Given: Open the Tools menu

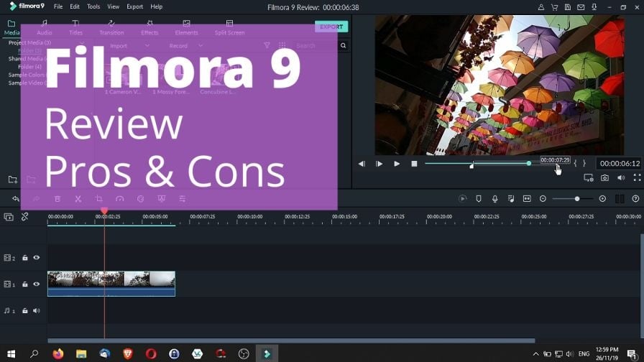Looking at the screenshot, I should tap(93, 6).
